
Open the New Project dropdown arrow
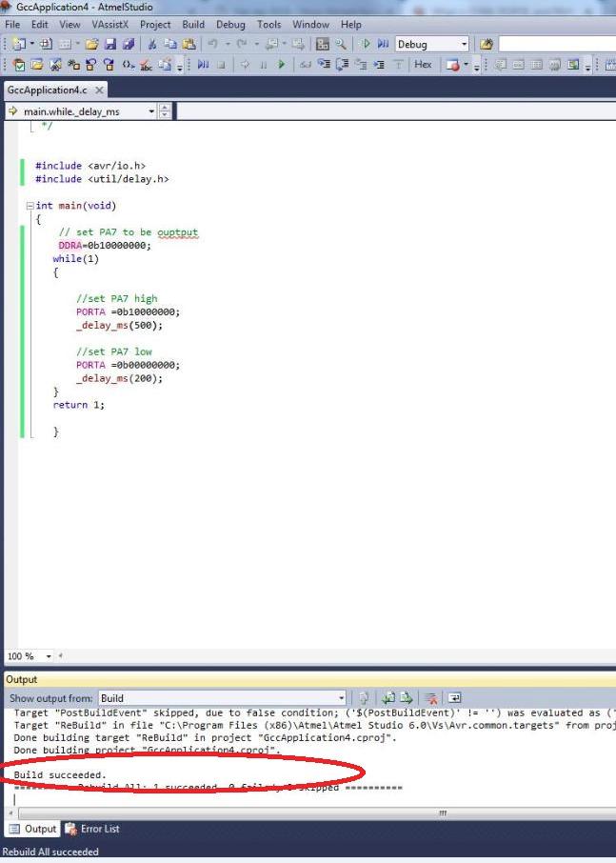coord(32,44)
